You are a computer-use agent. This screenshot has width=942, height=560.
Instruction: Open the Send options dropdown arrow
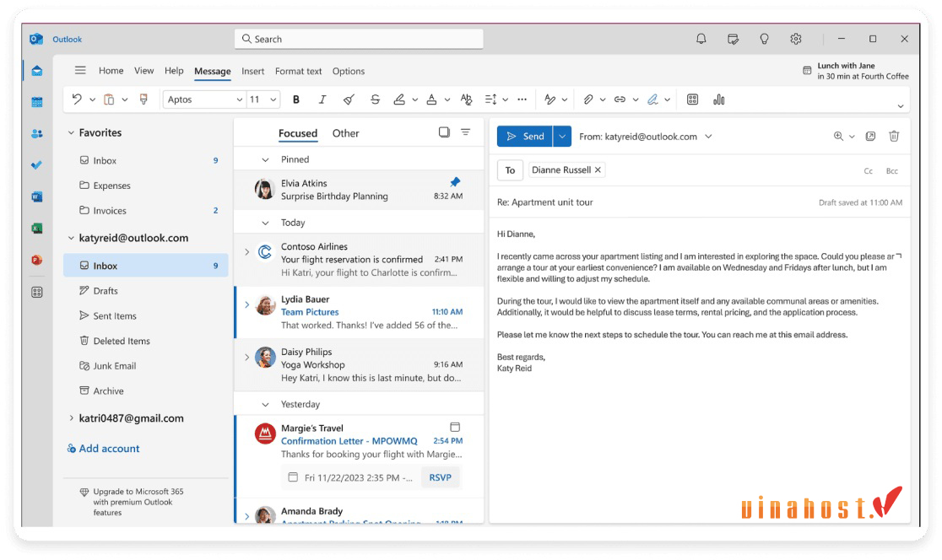point(562,137)
